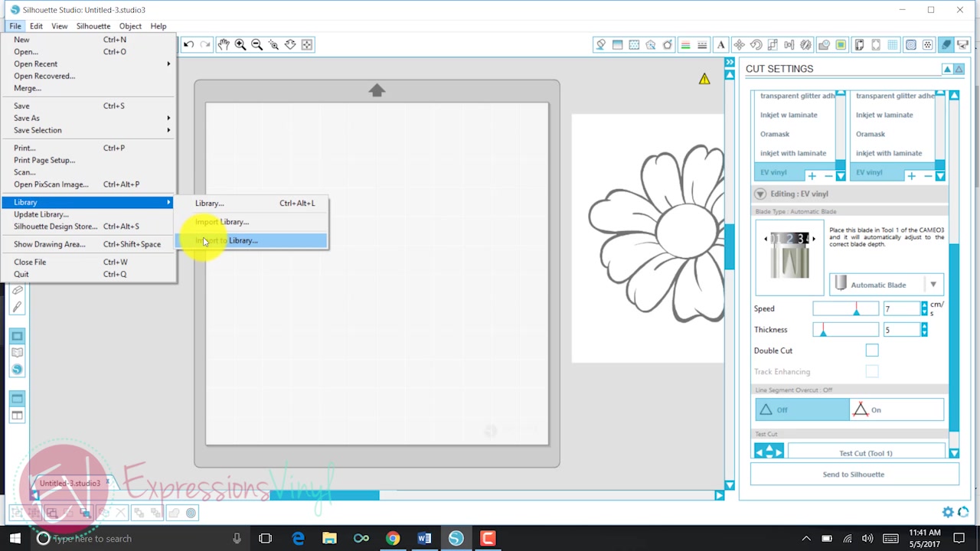Image resolution: width=980 pixels, height=551 pixels.
Task: Open the Library book icon in left toolbar
Action: [17, 353]
